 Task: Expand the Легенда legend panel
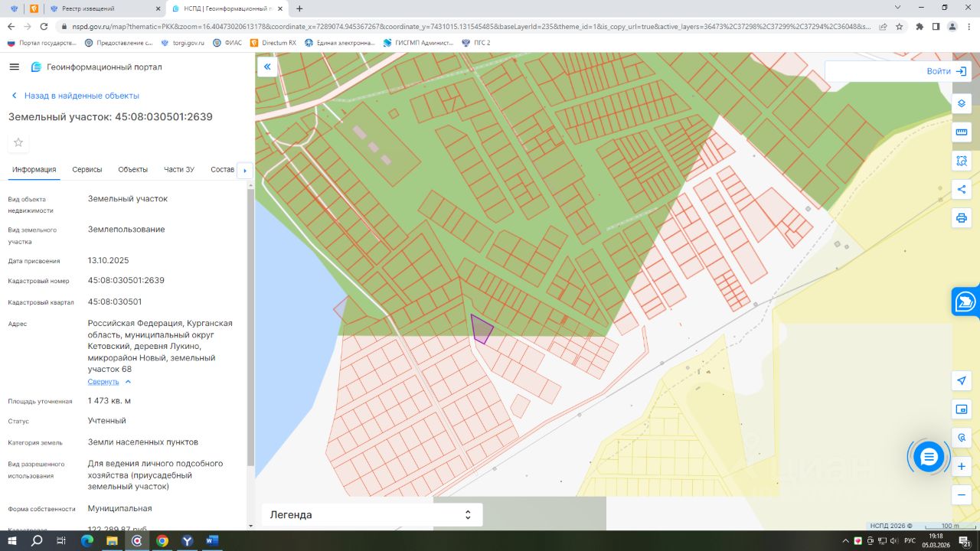pyautogui.click(x=372, y=515)
